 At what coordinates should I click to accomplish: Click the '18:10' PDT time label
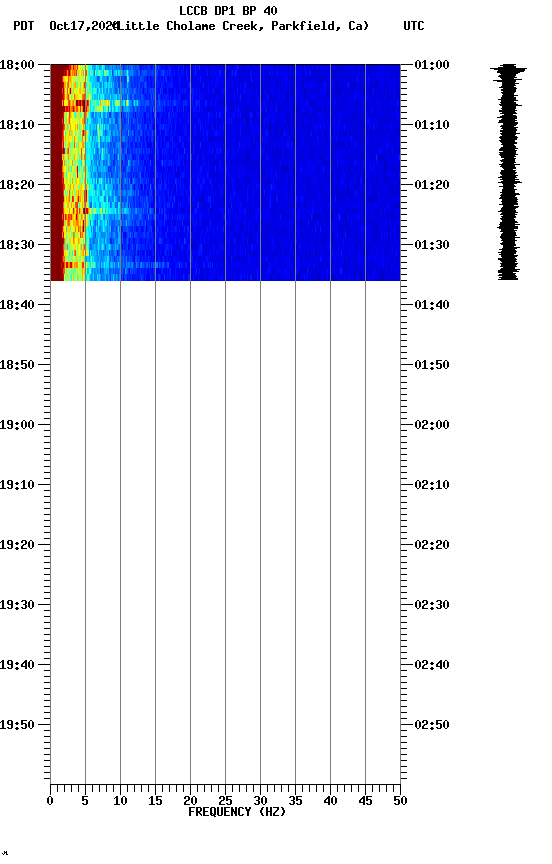pos(17,125)
